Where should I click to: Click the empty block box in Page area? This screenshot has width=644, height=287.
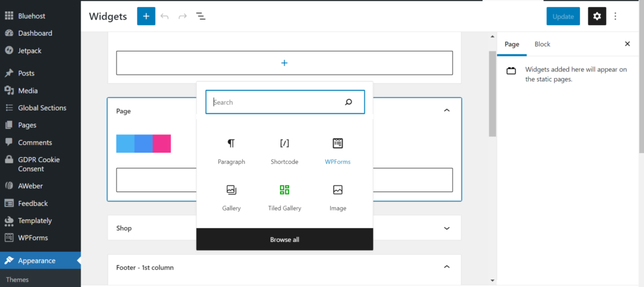point(284,180)
